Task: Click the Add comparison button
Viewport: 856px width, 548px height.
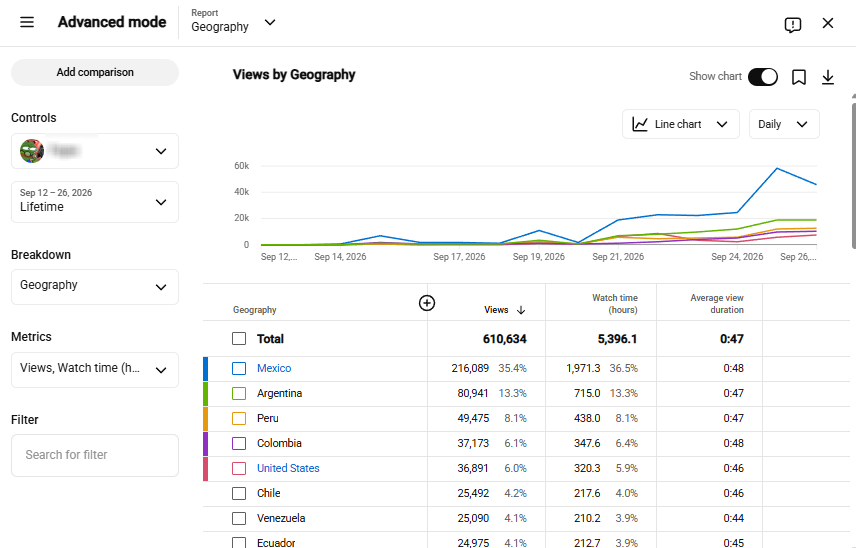Action: 95,72
